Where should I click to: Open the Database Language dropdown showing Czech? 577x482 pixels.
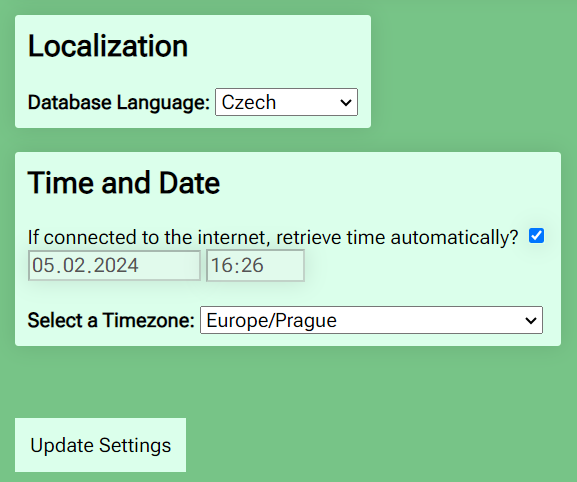(286, 102)
